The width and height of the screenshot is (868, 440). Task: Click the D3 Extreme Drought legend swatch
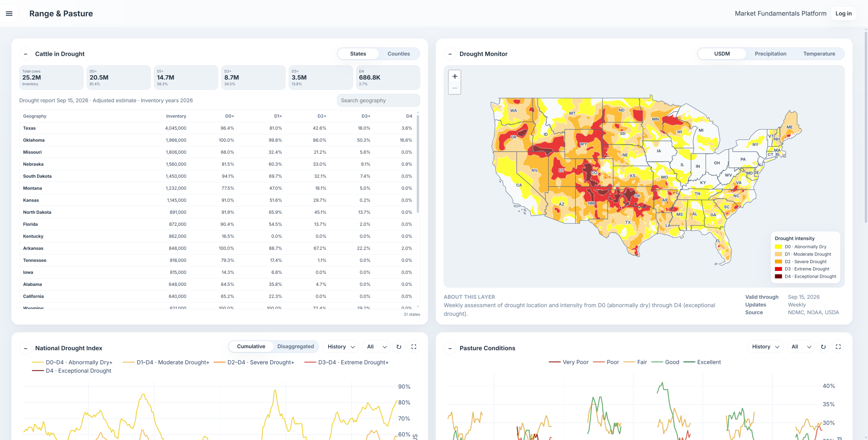coord(778,269)
